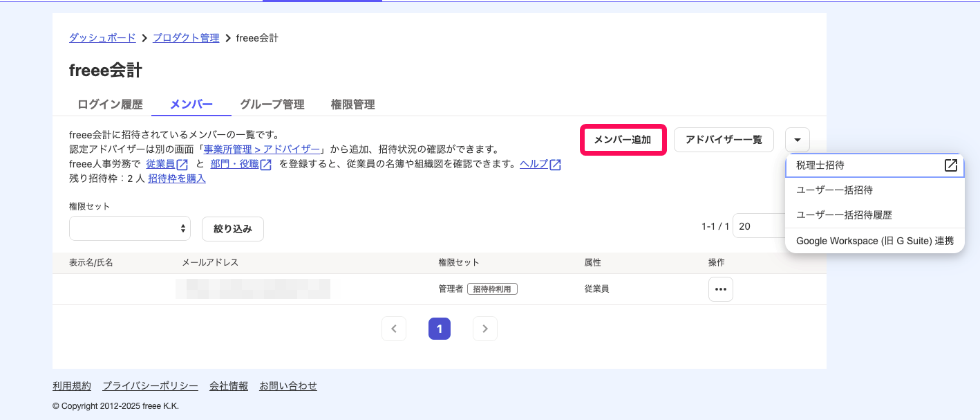The image size is (980, 420).
Task: Click the external icon after 部門・役職
Action: 265,165
